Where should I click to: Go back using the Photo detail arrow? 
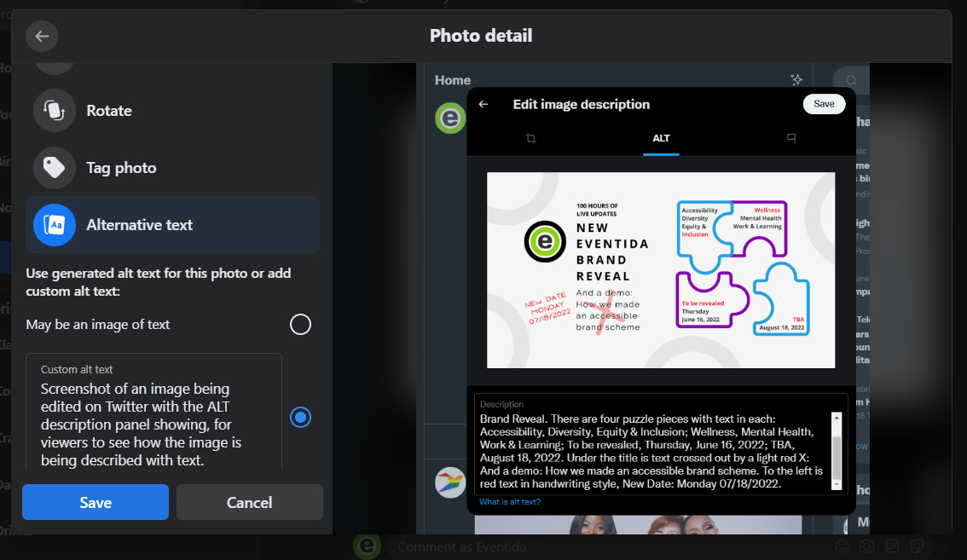click(x=42, y=37)
